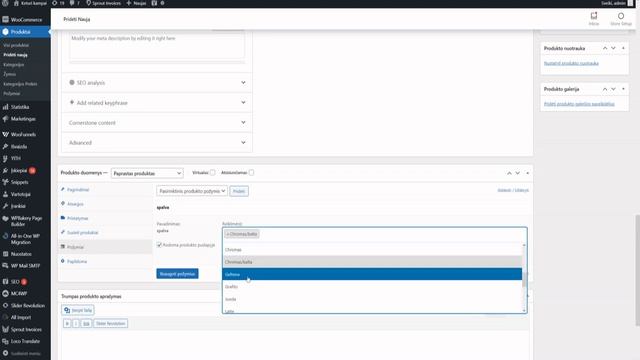Expand the Advanced Yoast section

pyautogui.click(x=157, y=143)
